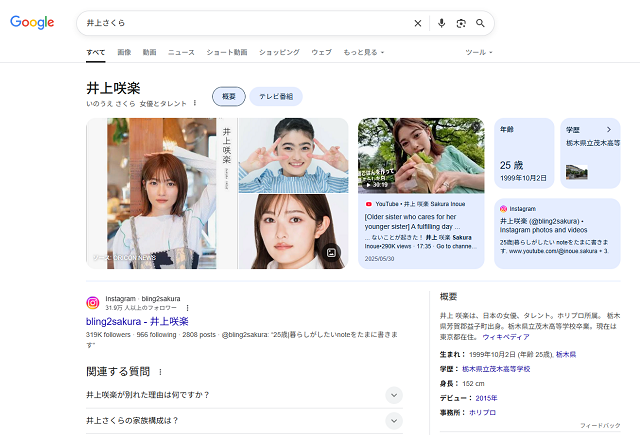This screenshot has width=640, height=435.
Task: Open options menu beside 31.9万 followers
Action: [x=187, y=308]
